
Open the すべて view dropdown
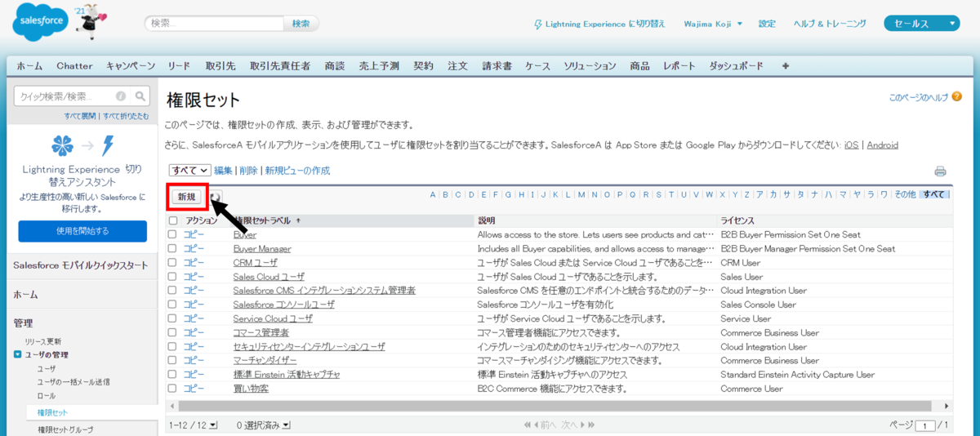pos(189,171)
